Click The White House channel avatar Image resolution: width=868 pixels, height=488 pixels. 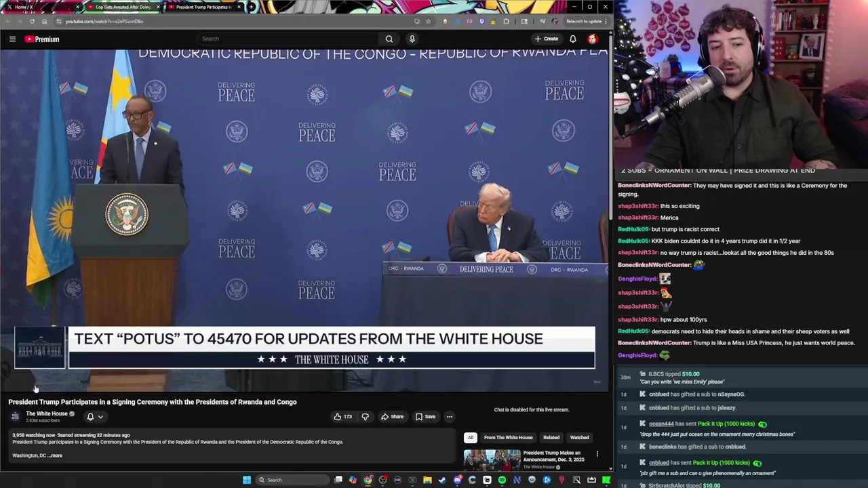(15, 417)
